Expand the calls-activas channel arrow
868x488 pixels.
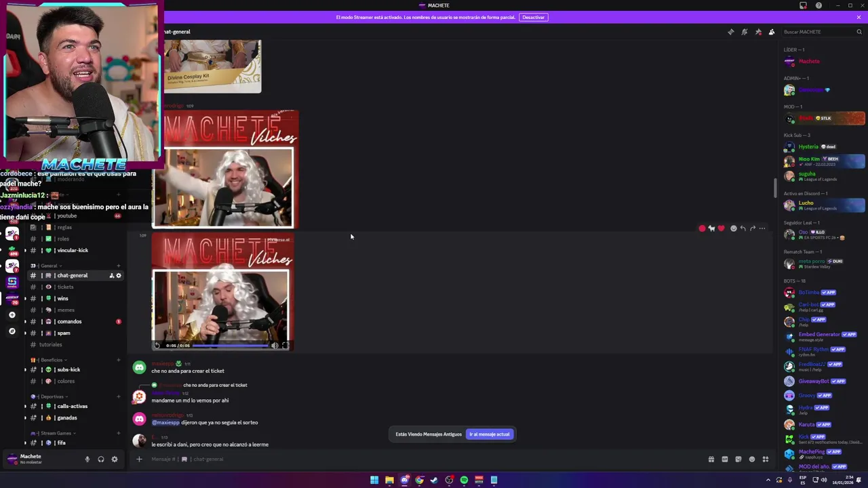26,407
